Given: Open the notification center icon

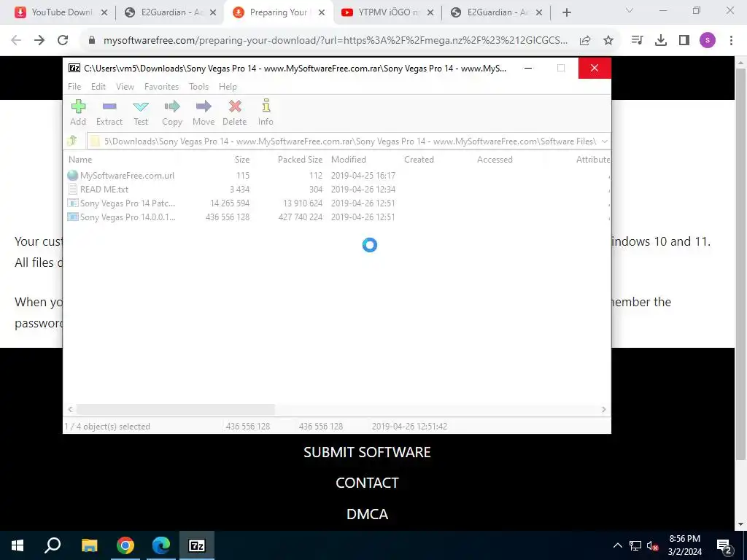Looking at the screenshot, I should (724, 545).
